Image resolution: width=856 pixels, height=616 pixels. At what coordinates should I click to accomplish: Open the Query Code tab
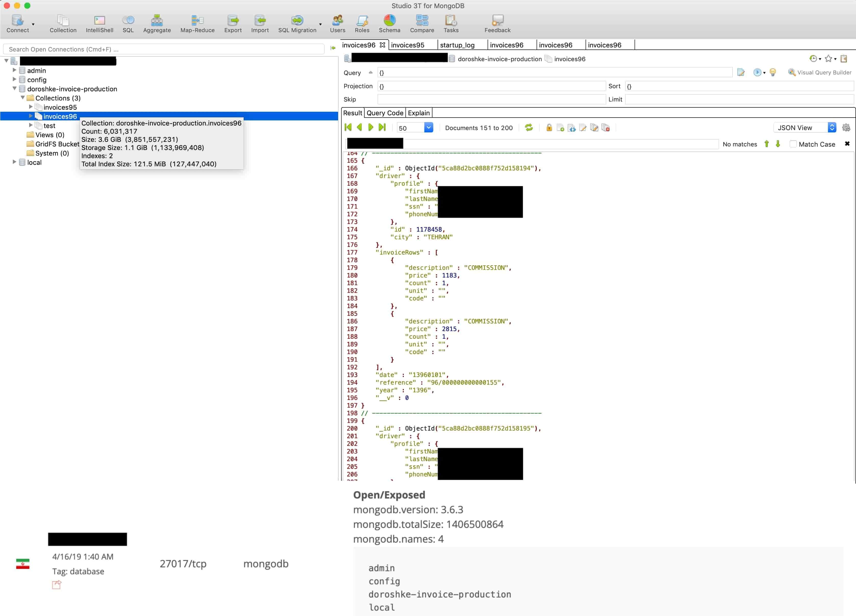384,113
